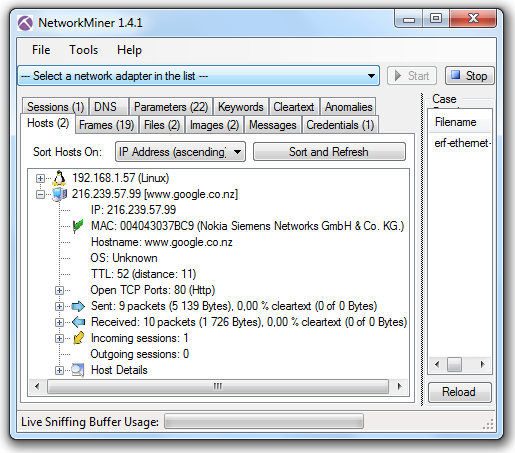The height and width of the screenshot is (453, 515).
Task: Select the MAC: 004043037BC9 row
Action: coord(247,226)
